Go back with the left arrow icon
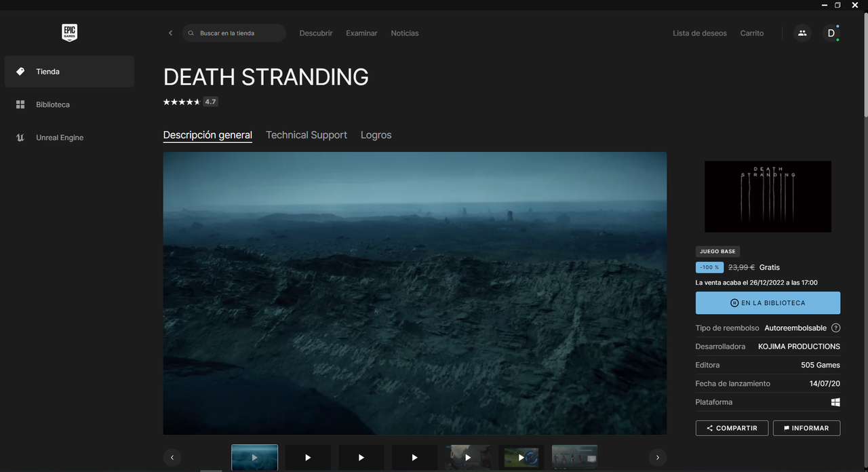Viewport: 868px width, 472px height. (x=170, y=33)
